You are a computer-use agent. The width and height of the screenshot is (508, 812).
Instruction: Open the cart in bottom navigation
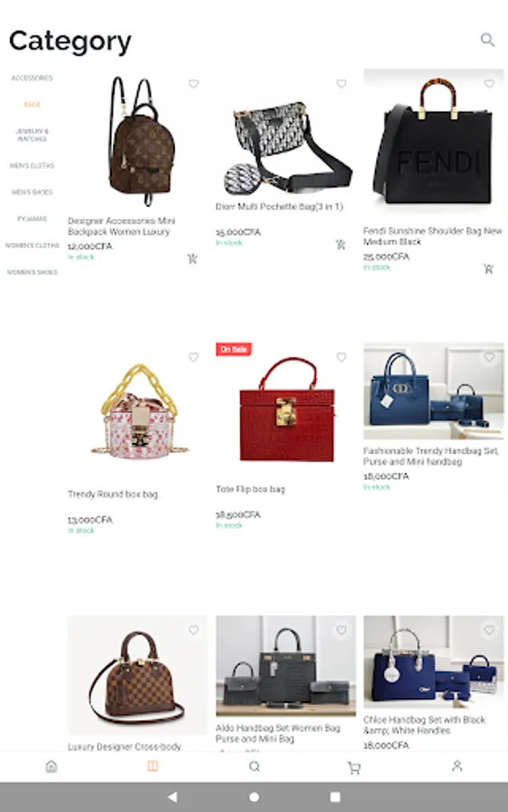point(355,768)
